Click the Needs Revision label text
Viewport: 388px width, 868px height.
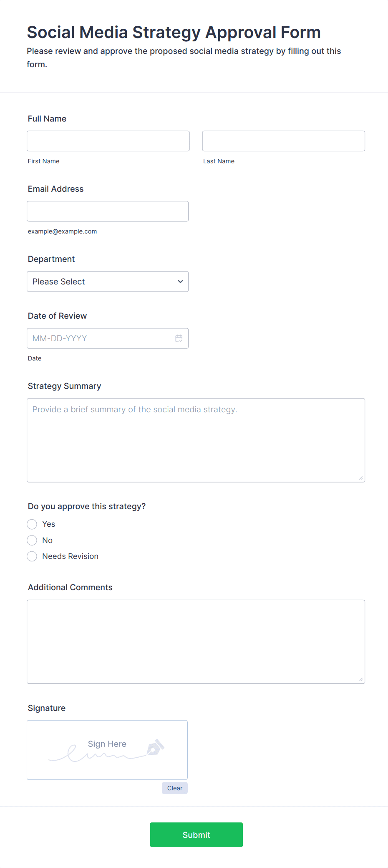point(71,556)
